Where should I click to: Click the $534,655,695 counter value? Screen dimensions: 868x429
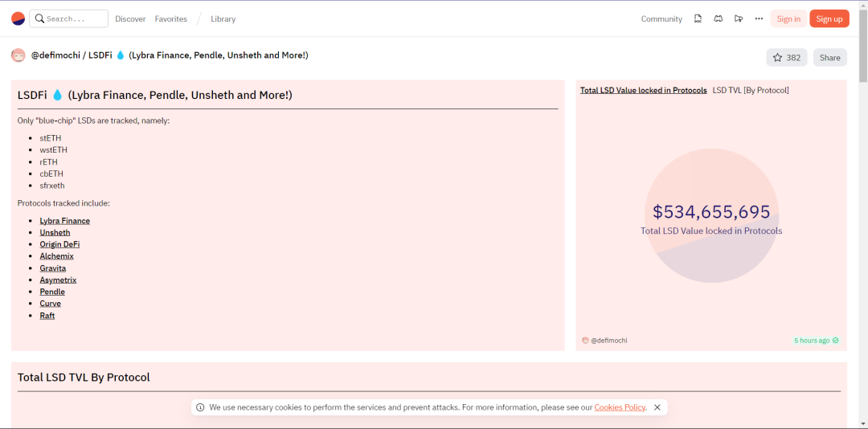[711, 212]
